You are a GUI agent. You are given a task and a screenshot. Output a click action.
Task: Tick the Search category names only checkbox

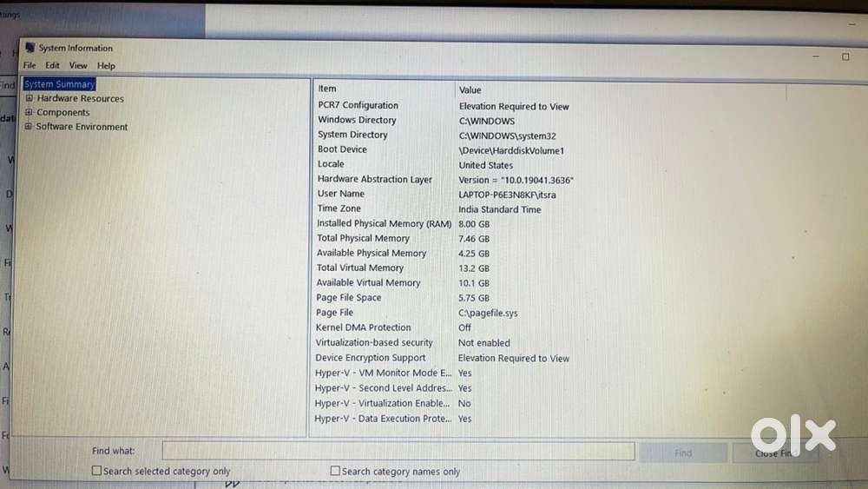(x=335, y=471)
